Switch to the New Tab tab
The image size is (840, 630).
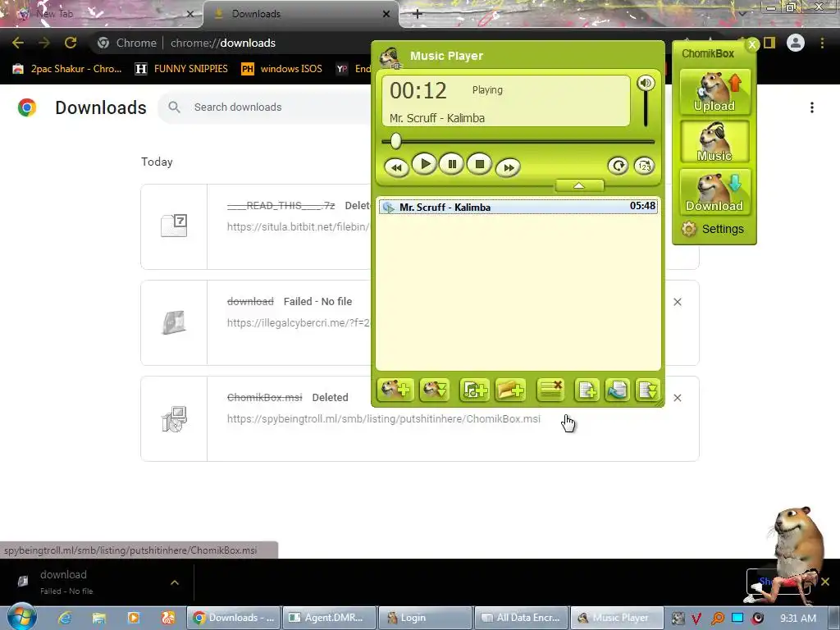(102, 14)
